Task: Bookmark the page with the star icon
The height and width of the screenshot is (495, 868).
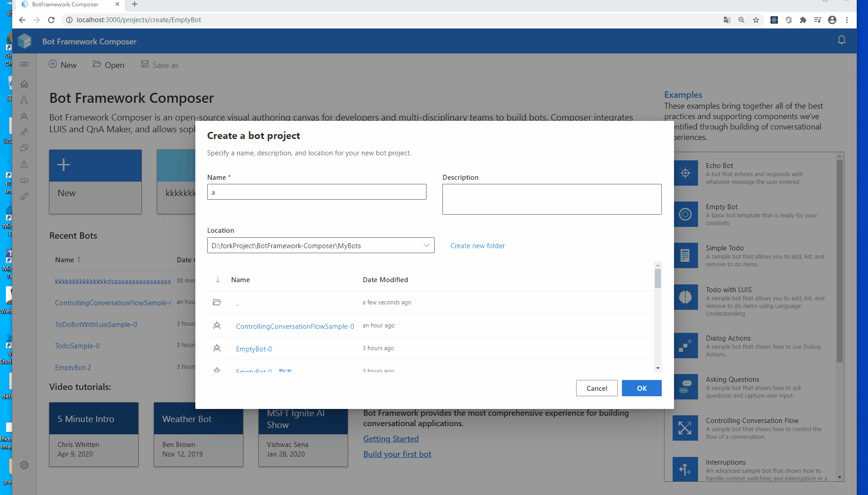Action: click(x=756, y=20)
